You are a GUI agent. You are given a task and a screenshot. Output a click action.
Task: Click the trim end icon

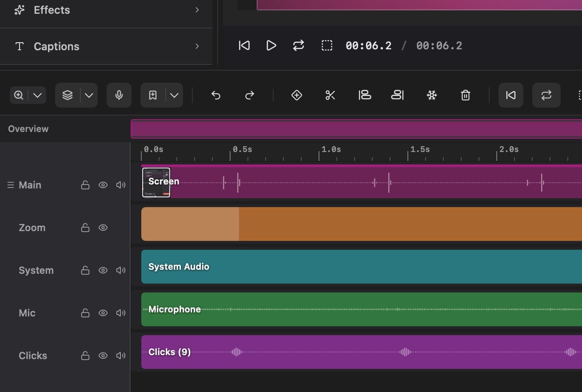pyautogui.click(x=398, y=95)
